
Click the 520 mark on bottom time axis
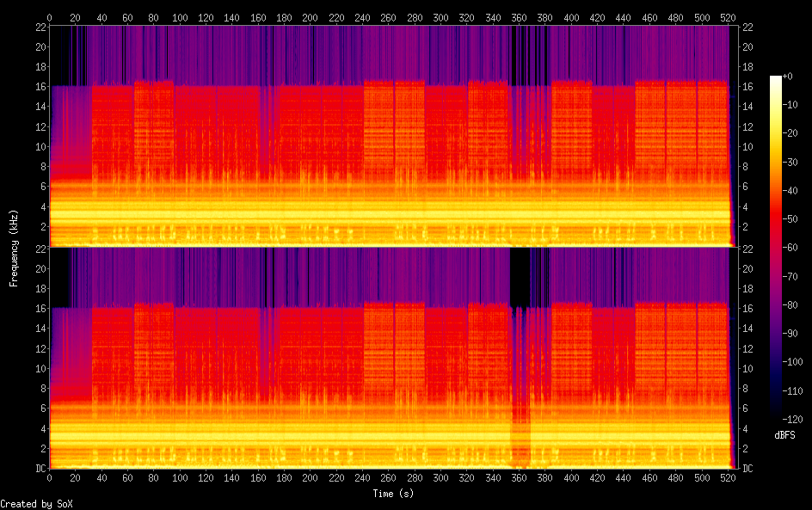[x=727, y=478]
